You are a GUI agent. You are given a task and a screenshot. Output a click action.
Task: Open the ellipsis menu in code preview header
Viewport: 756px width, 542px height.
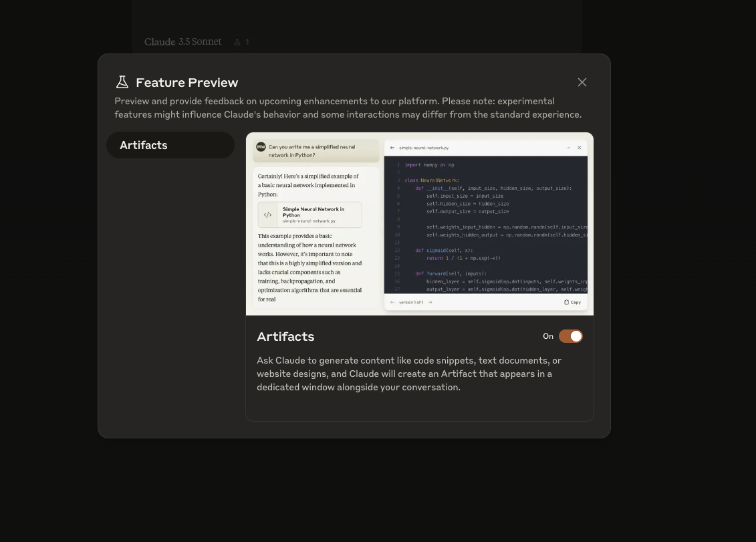point(568,148)
